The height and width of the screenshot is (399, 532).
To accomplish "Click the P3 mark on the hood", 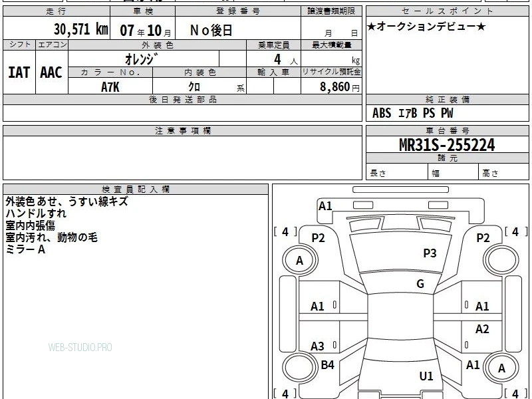I will [x=430, y=253].
